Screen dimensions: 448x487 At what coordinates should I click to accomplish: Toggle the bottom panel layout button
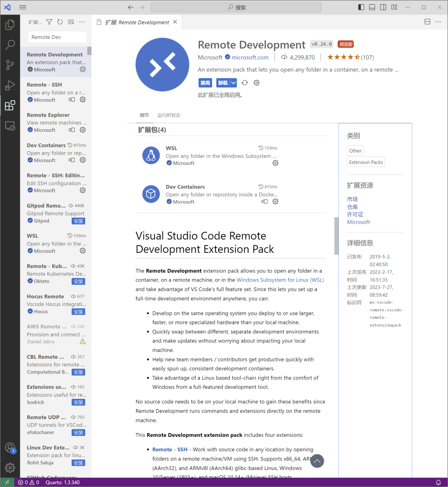click(372, 7)
